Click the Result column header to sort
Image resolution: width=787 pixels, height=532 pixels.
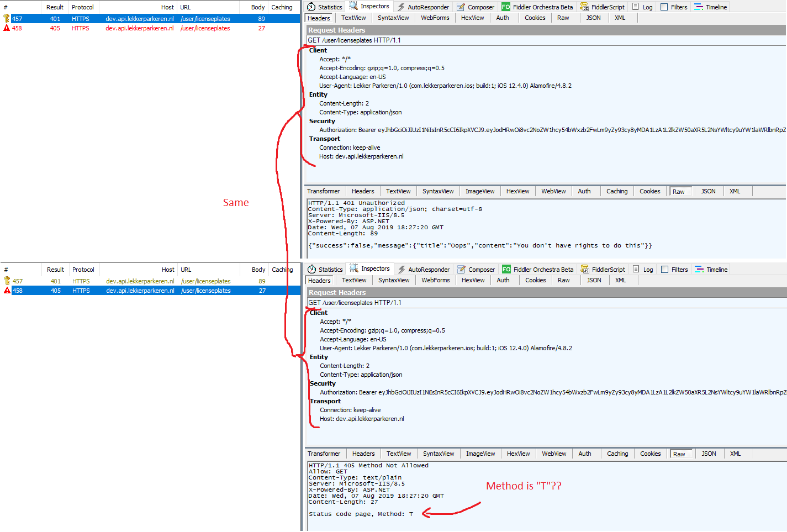[55, 7]
